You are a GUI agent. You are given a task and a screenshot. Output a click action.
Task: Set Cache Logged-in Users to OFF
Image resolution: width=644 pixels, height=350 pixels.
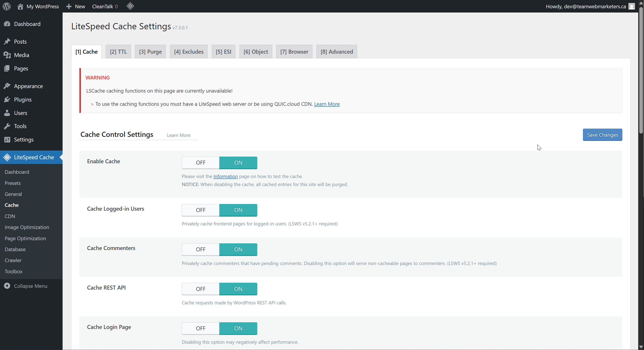coord(201,210)
